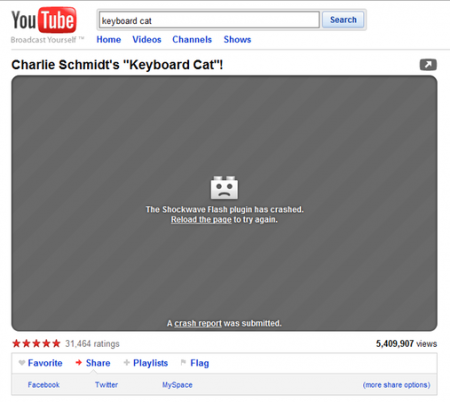This screenshot has height=402, width=450.
Task: Open the Channels tab
Action: [192, 40]
